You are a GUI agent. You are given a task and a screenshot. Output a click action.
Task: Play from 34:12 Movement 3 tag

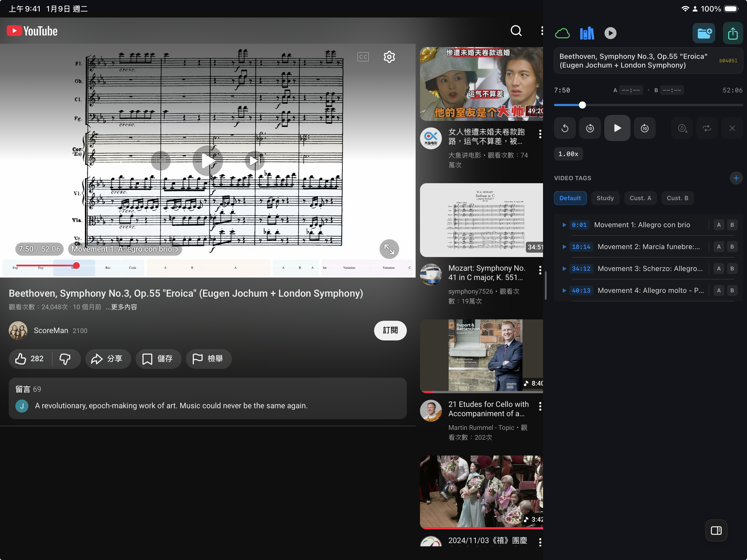(x=564, y=269)
